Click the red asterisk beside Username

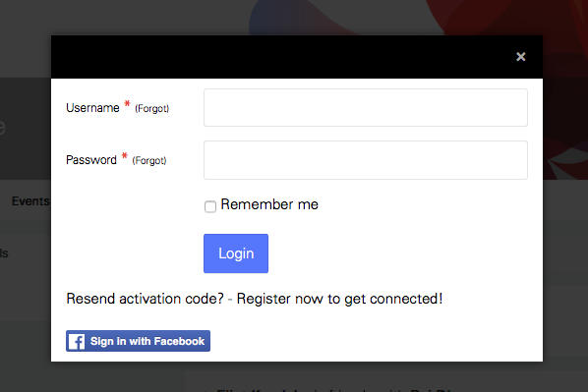[127, 103]
